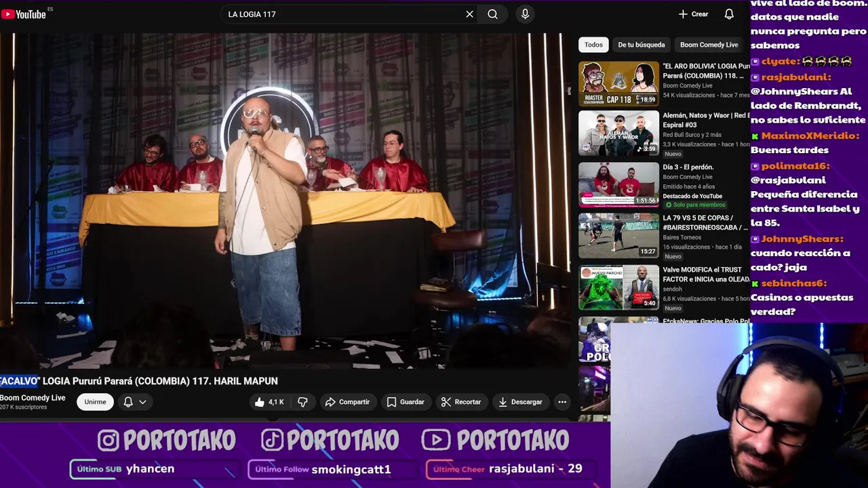Download the video with Descargar
This screenshot has width=868, height=488.
point(520,402)
